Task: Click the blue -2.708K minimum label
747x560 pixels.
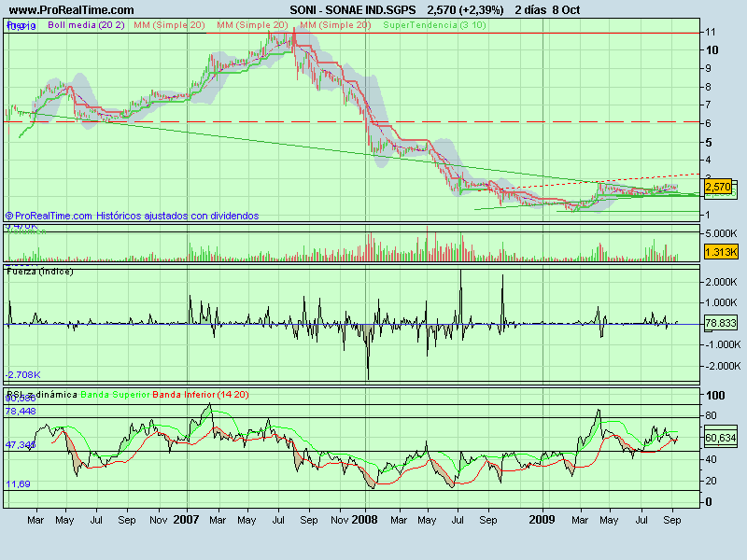Action: [x=22, y=375]
